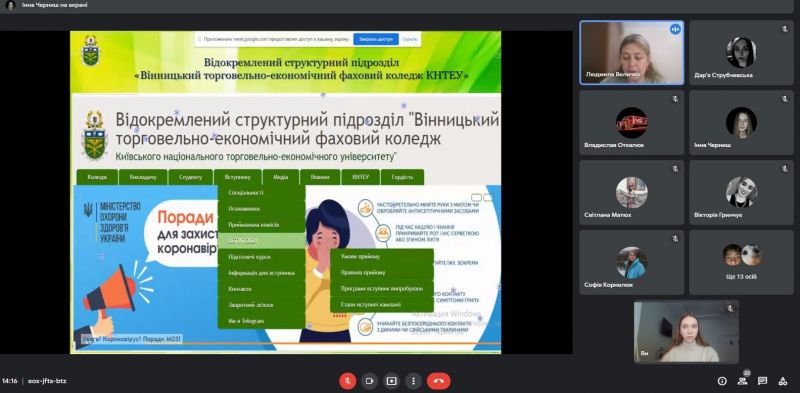The height and width of the screenshot is (393, 800).
Task: Click the blue 'Закрыть доступ' button
Action: (376, 39)
